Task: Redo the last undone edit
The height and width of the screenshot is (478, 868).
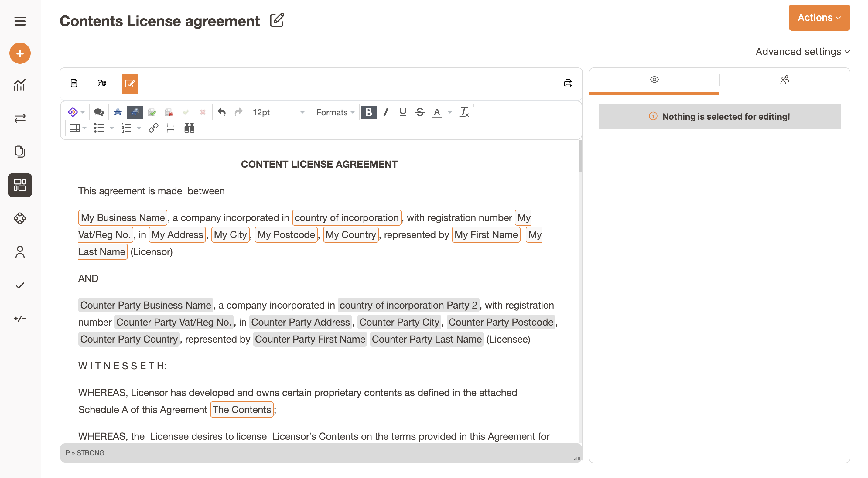Action: [239, 112]
